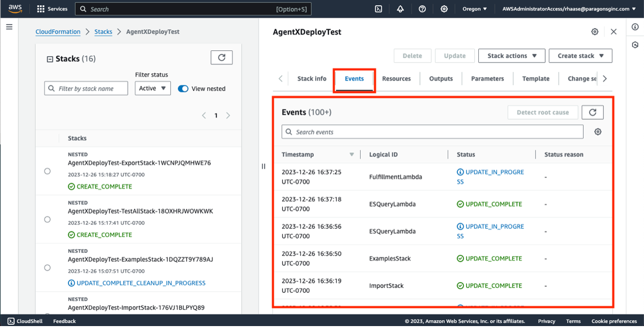Open the help question mark menu
Screen dimensions: 644x329
click(x=422, y=9)
